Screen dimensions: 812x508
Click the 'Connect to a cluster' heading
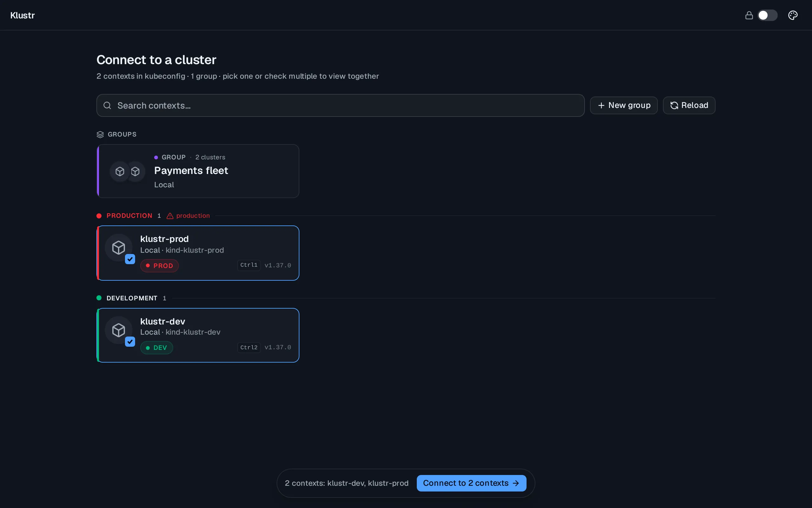coord(156,60)
